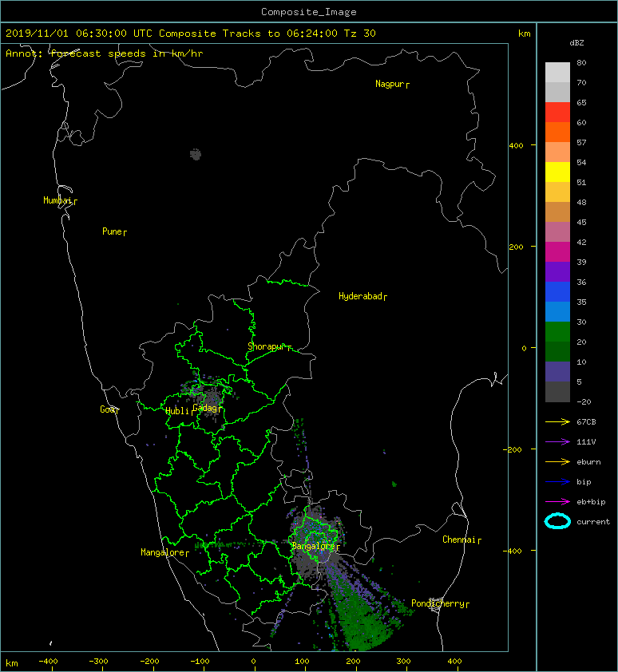Click the 300 km tick on horizontal axis

click(x=403, y=662)
